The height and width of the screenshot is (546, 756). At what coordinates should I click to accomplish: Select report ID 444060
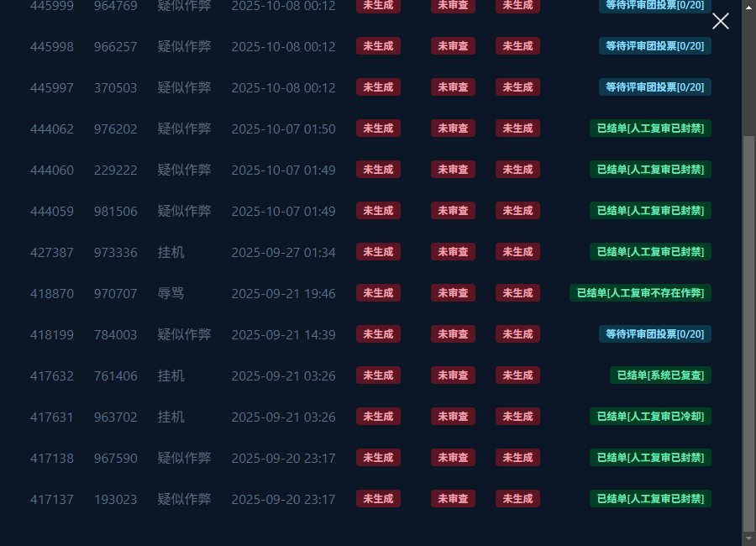52,171
